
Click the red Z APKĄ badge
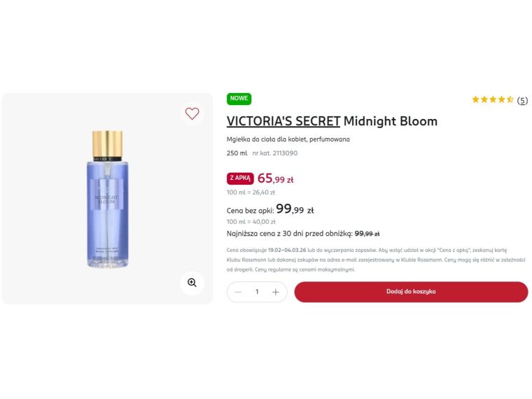(240, 178)
